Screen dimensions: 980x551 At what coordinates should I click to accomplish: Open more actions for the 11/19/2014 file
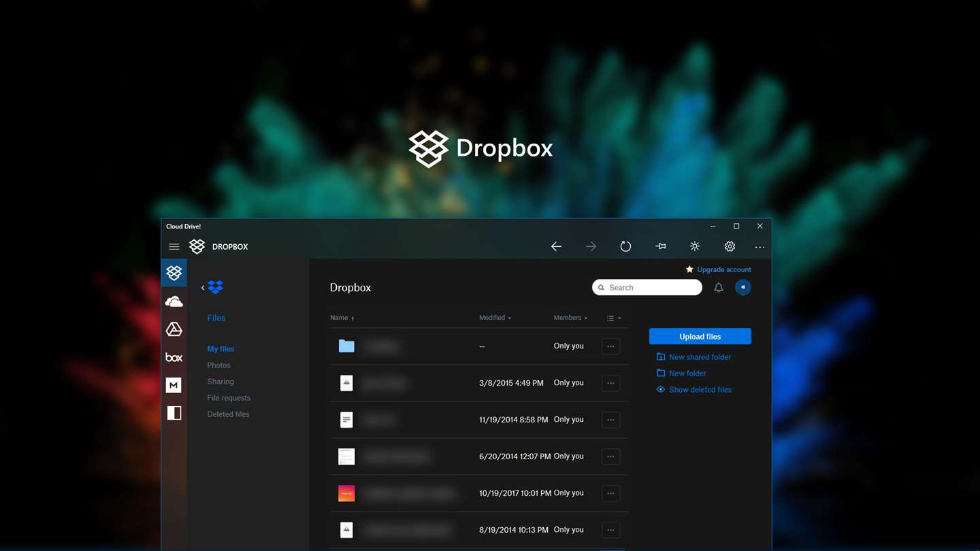(610, 420)
